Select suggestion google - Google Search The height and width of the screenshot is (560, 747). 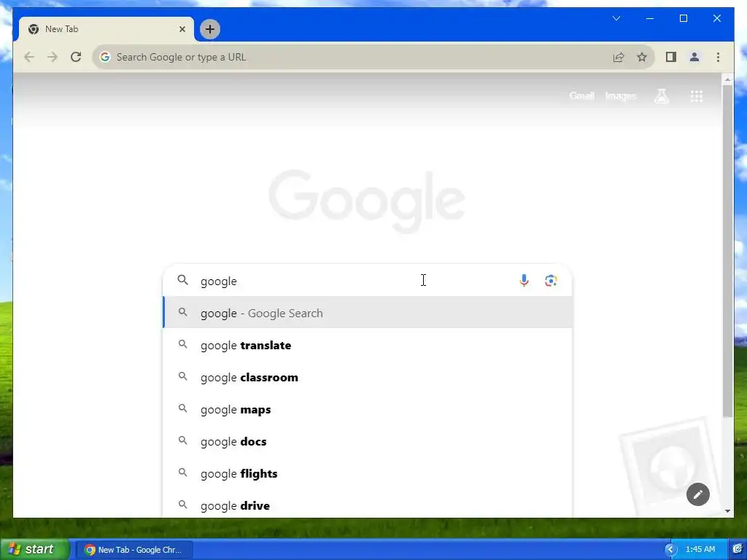click(x=368, y=313)
